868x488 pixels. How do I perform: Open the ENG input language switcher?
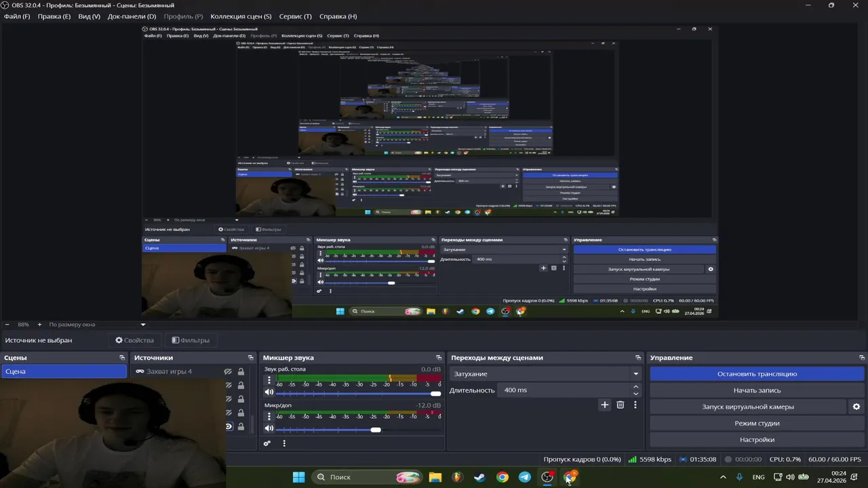pos(758,477)
